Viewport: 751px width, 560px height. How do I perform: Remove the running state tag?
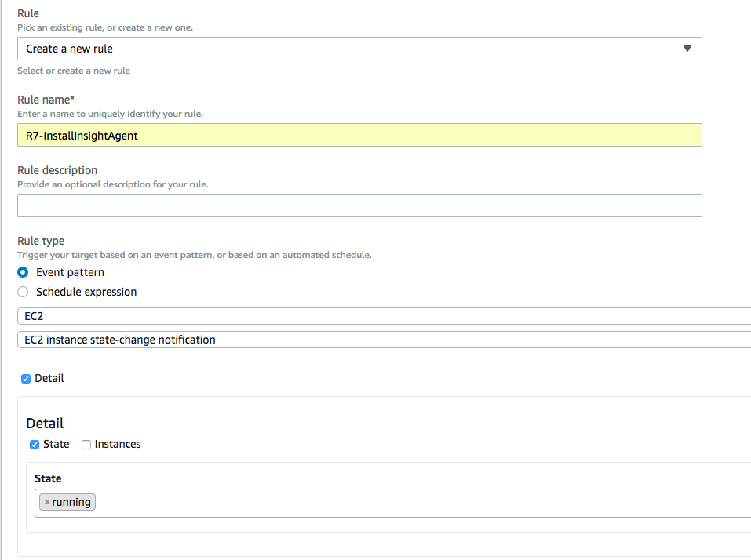pyautogui.click(x=47, y=503)
